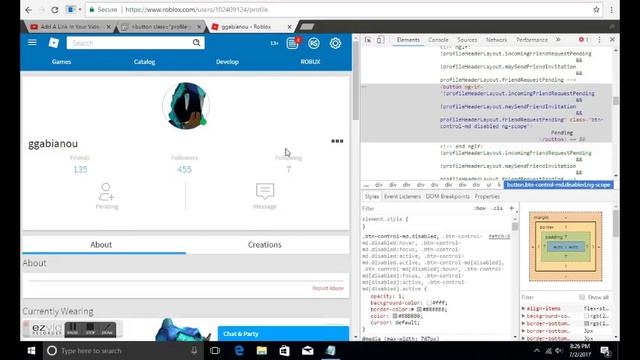Image resolution: width=640 pixels, height=360 pixels.
Task: Click the Message chat bubble icon
Action: click(x=265, y=191)
